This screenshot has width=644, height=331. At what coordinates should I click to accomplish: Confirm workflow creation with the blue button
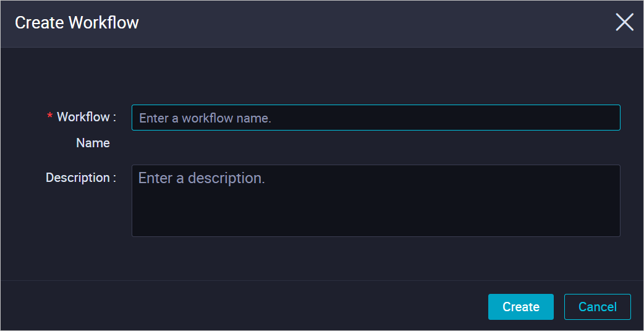(520, 307)
